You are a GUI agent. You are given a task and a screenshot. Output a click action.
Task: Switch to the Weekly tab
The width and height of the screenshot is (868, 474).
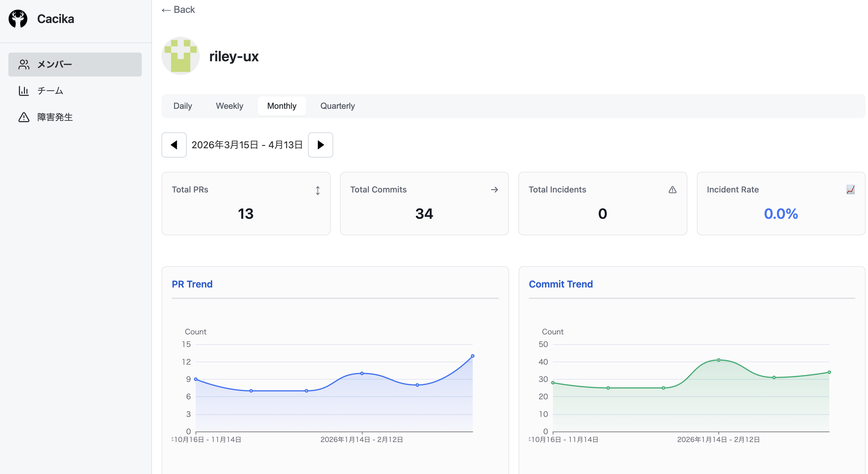229,106
